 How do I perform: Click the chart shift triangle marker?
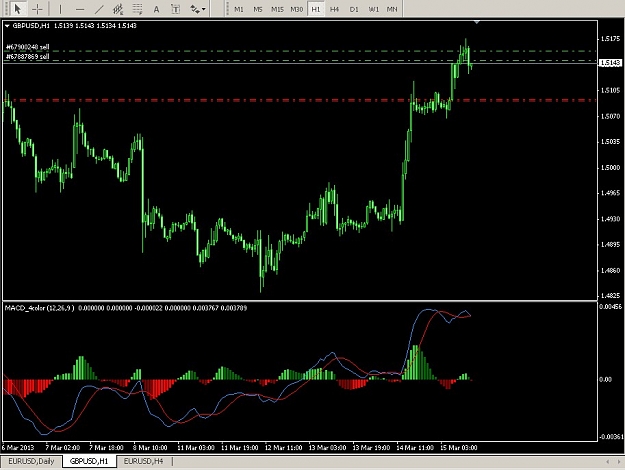coord(476,22)
